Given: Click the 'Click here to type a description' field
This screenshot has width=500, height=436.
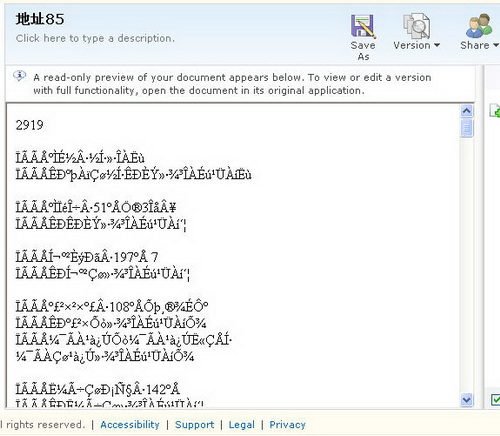Looking at the screenshot, I should click(95, 38).
